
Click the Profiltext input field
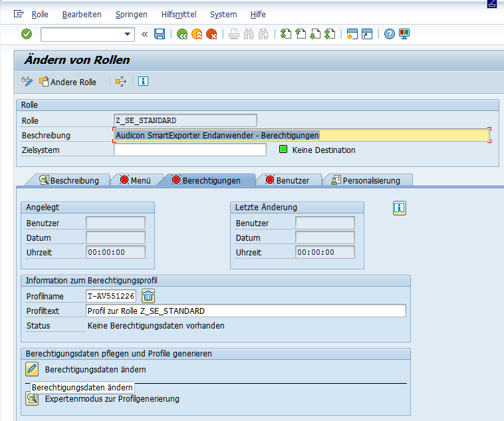pos(246,311)
